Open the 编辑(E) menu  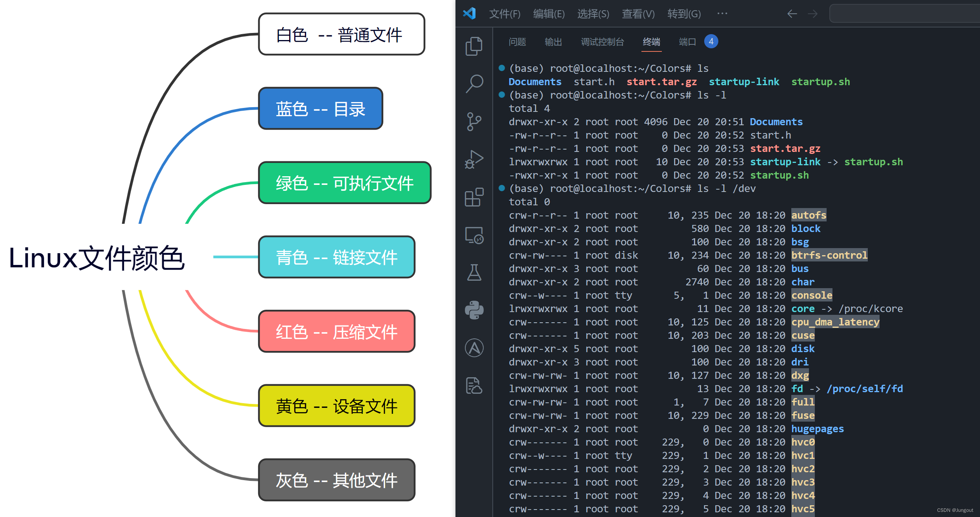point(549,14)
